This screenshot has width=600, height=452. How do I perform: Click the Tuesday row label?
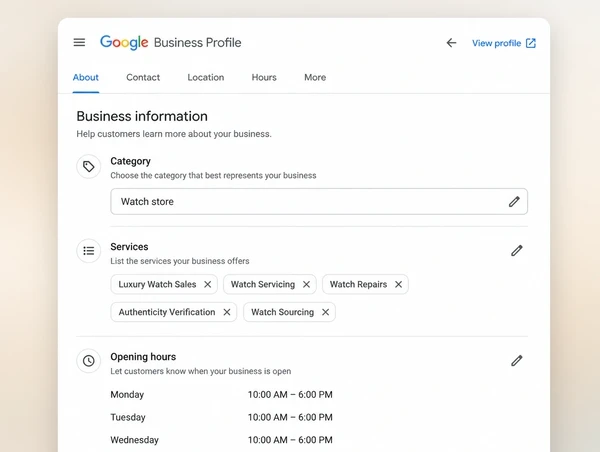pyautogui.click(x=128, y=417)
